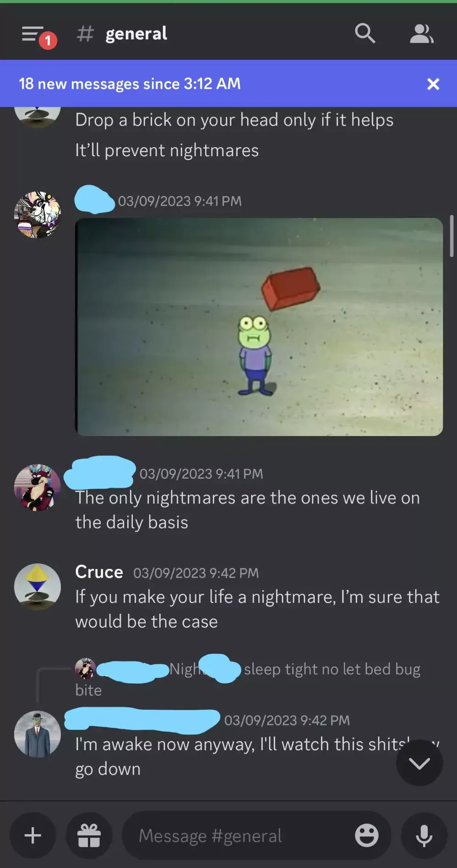Select the general channel title
457x868 pixels.
136,34
